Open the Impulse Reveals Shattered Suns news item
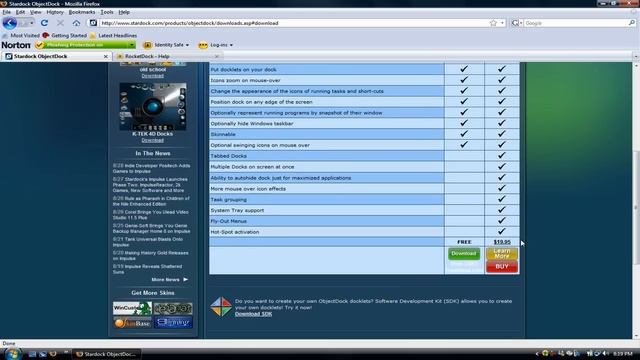Screen dimensions: 640x360 tap(148, 269)
